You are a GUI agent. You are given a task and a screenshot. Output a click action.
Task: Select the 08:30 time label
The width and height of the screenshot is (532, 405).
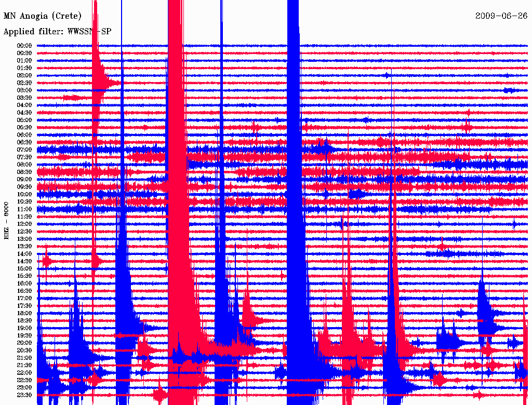point(24,172)
